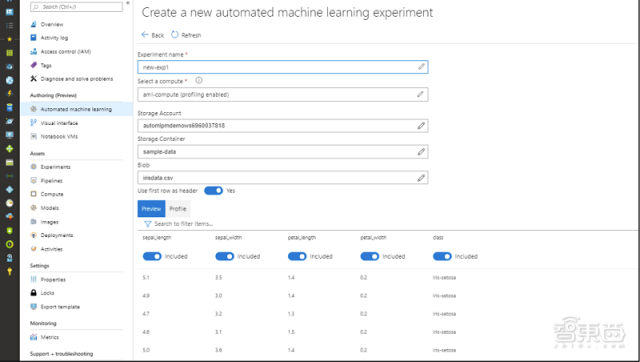Toggle the class column Included switch
Image resolution: width=640 pixels, height=362 pixels.
tap(442, 256)
